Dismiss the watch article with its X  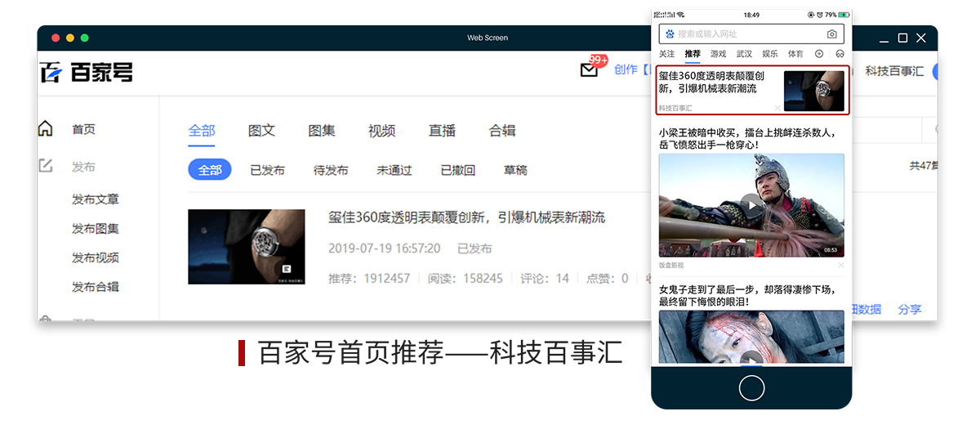(777, 108)
